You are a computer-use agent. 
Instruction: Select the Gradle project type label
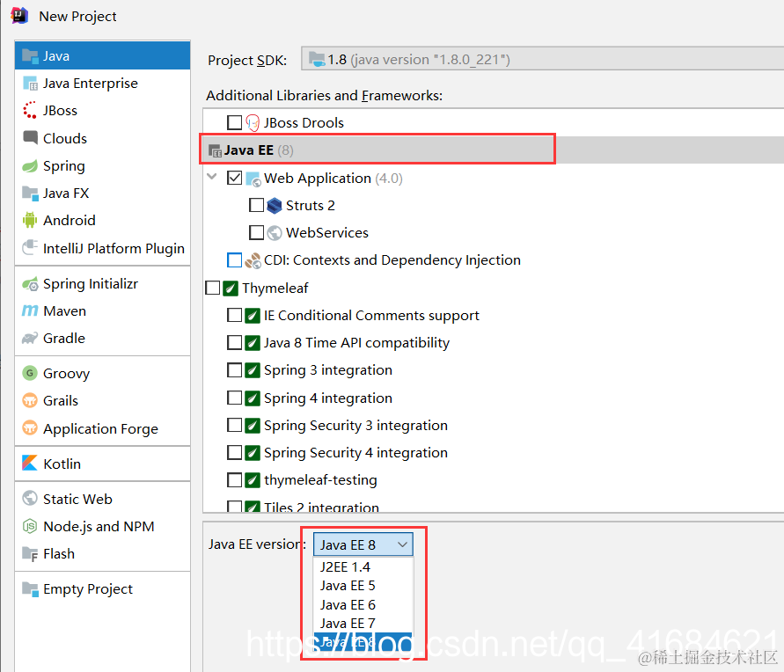tap(64, 339)
